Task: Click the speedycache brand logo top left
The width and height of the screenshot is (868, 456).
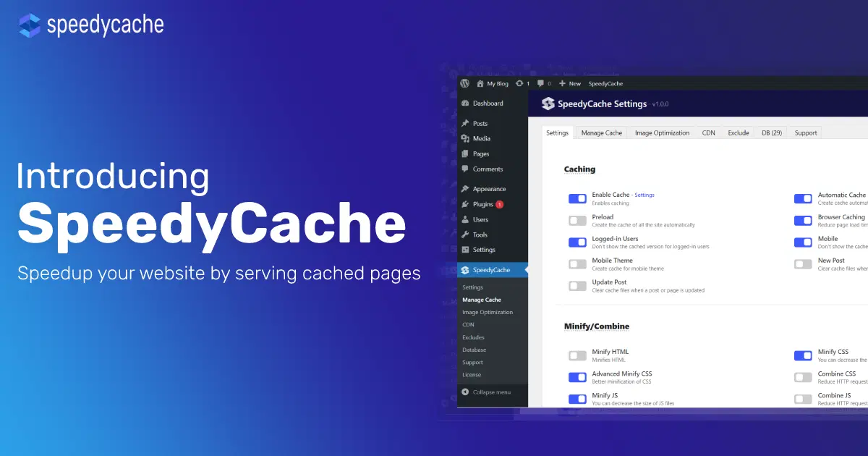Action: [x=91, y=25]
